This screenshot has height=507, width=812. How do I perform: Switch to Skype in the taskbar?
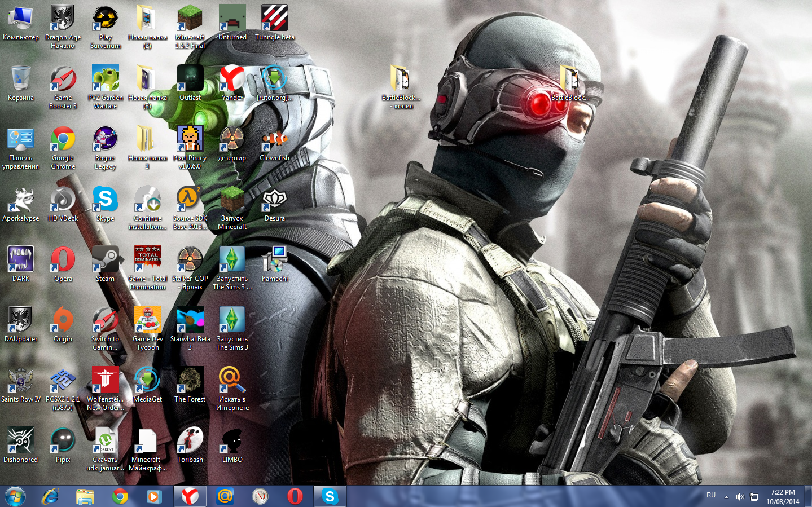[x=330, y=496]
